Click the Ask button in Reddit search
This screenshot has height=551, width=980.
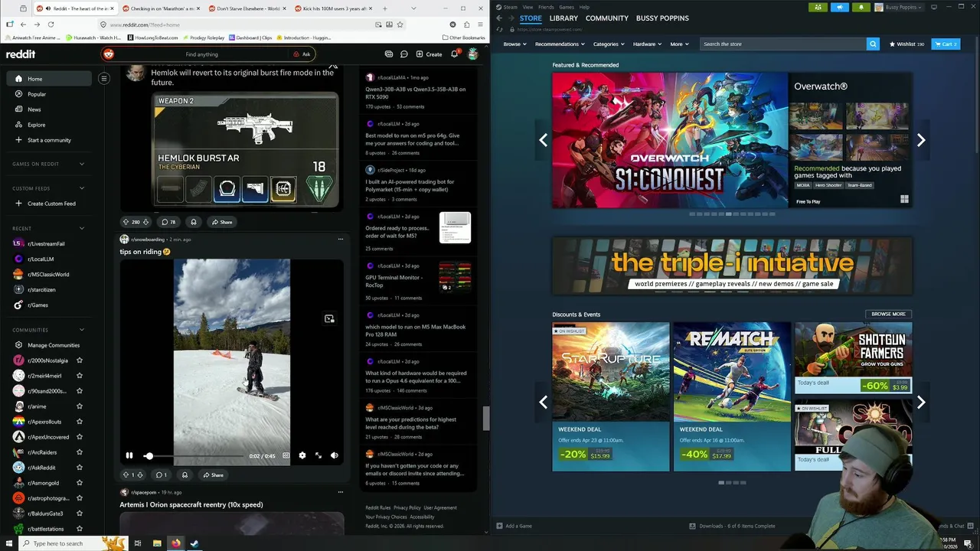(x=302, y=54)
